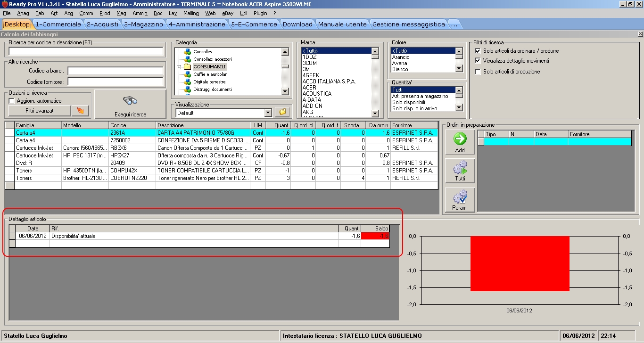Click the binoculars Esegui ricerca button
This screenshot has height=343, width=644.
coord(130,104)
